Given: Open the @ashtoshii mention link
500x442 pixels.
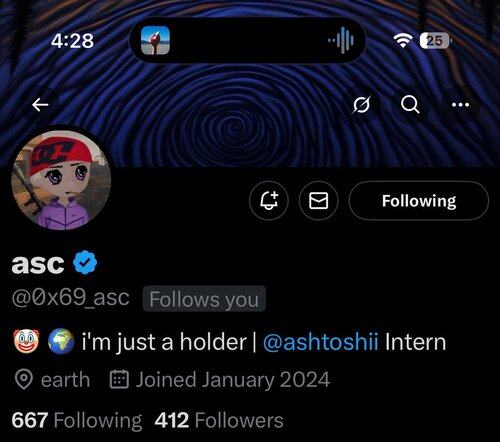Looking at the screenshot, I should coord(321,342).
